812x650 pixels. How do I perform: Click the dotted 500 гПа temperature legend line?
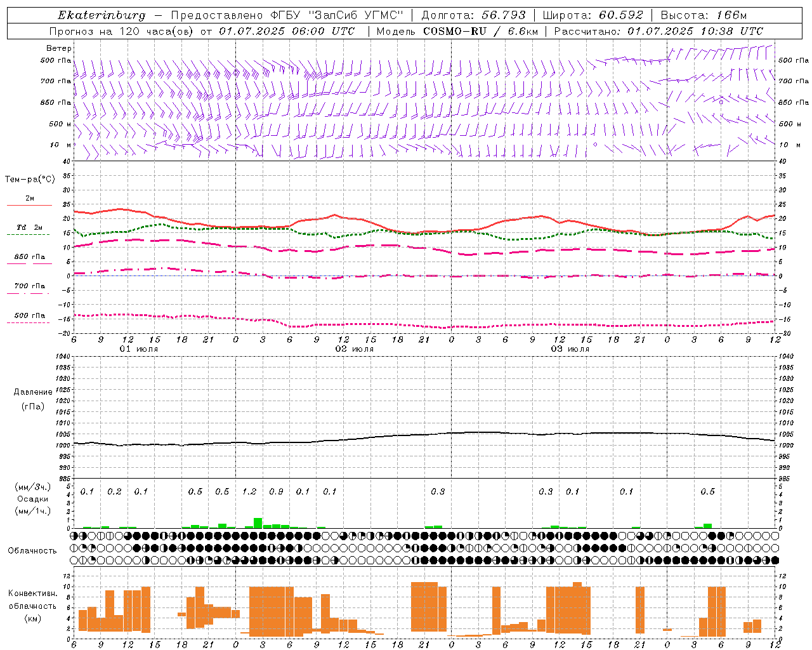click(x=29, y=322)
